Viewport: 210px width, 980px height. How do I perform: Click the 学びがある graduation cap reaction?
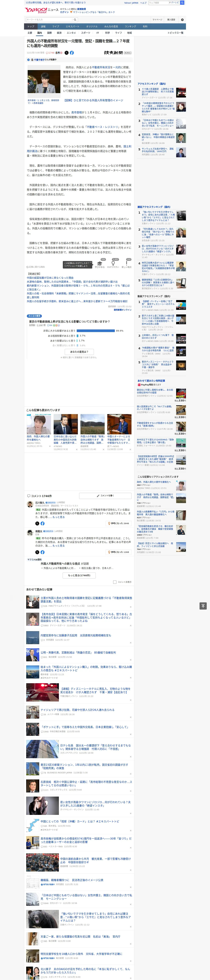pyautogui.click(x=100, y=264)
